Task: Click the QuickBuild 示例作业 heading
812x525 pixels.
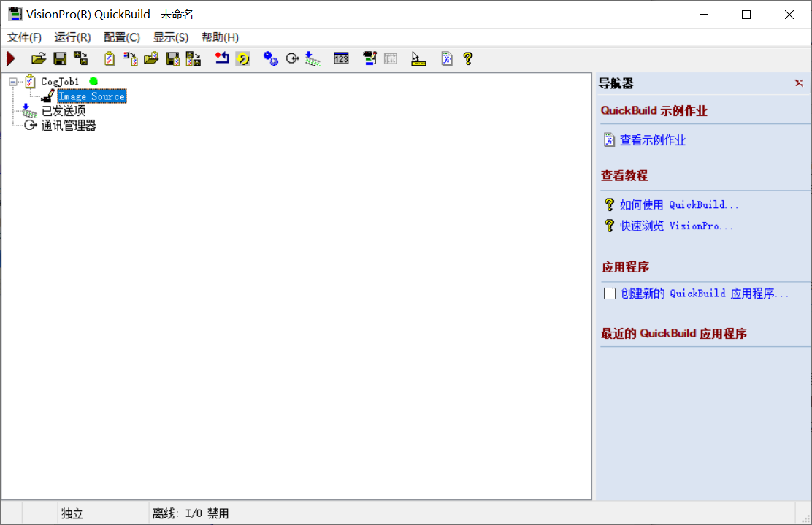Action: [654, 111]
